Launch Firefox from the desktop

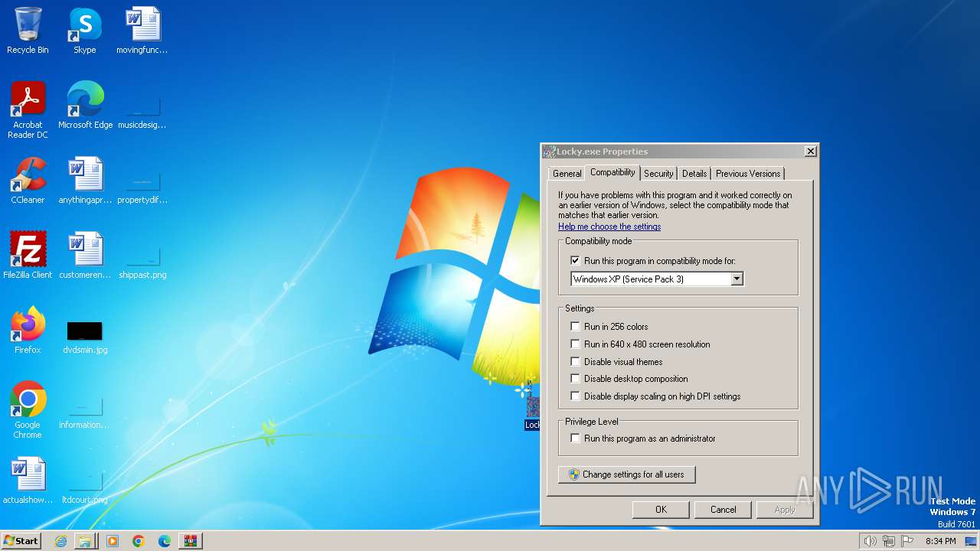28,331
